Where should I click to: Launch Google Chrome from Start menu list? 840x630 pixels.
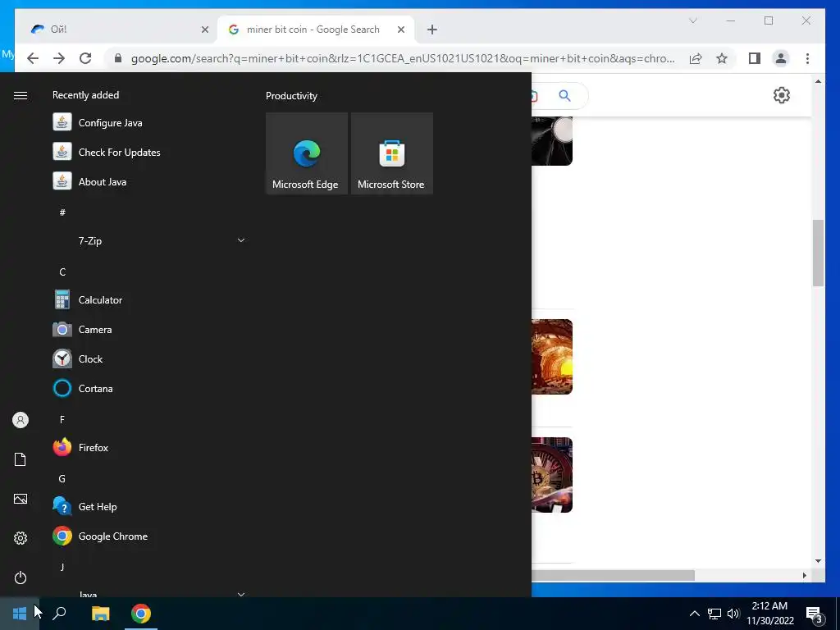tap(150, 536)
